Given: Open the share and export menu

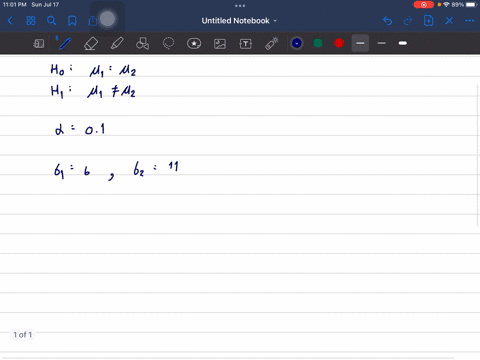Looking at the screenshot, I should pyautogui.click(x=92, y=21).
